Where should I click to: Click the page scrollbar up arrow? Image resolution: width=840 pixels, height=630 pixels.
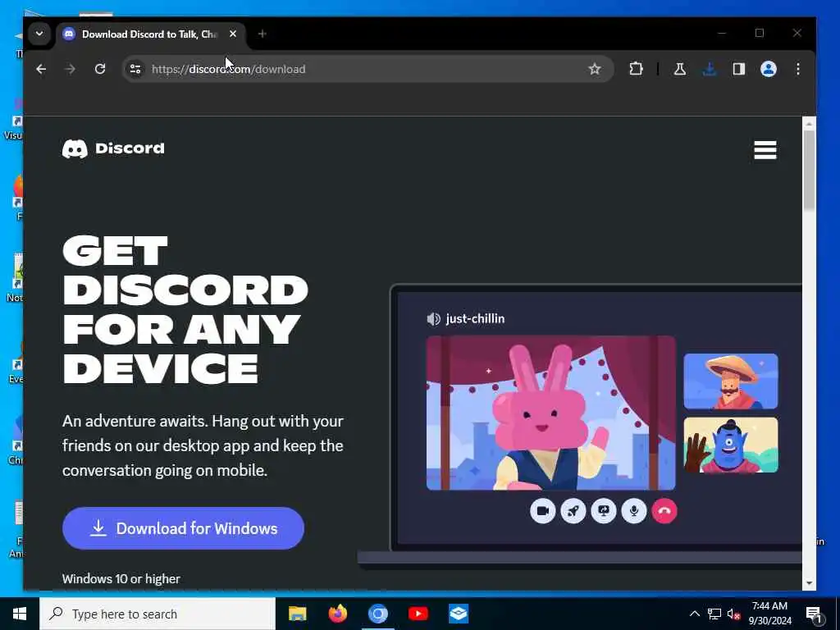coord(809,124)
